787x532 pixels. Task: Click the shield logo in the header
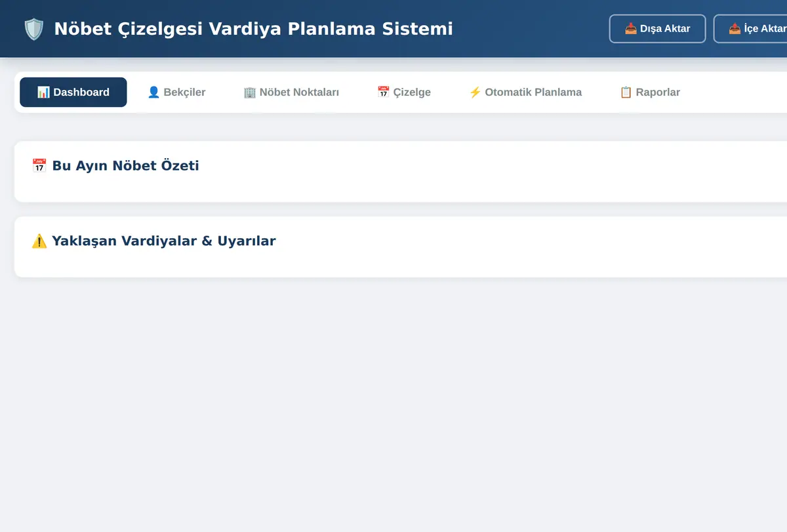(x=33, y=29)
